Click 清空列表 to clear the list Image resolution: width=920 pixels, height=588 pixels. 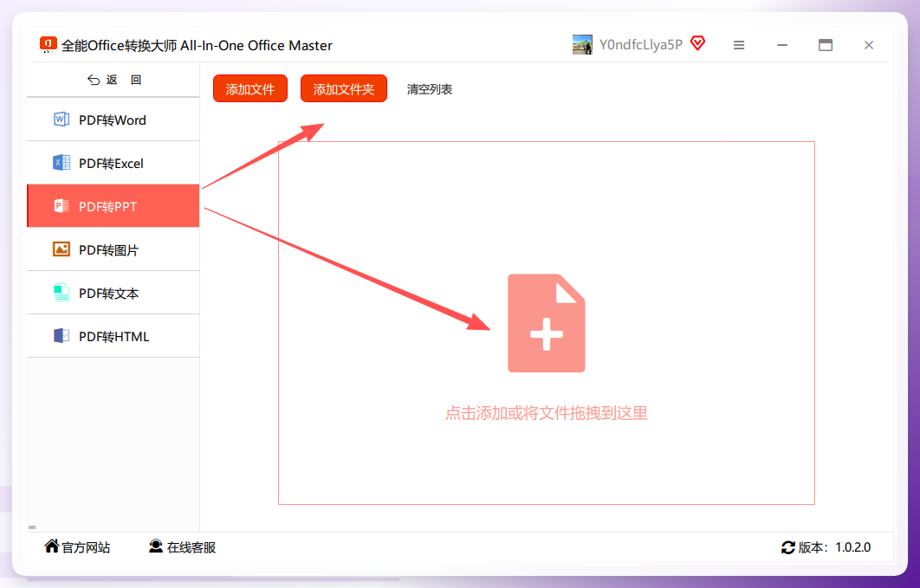tap(430, 89)
